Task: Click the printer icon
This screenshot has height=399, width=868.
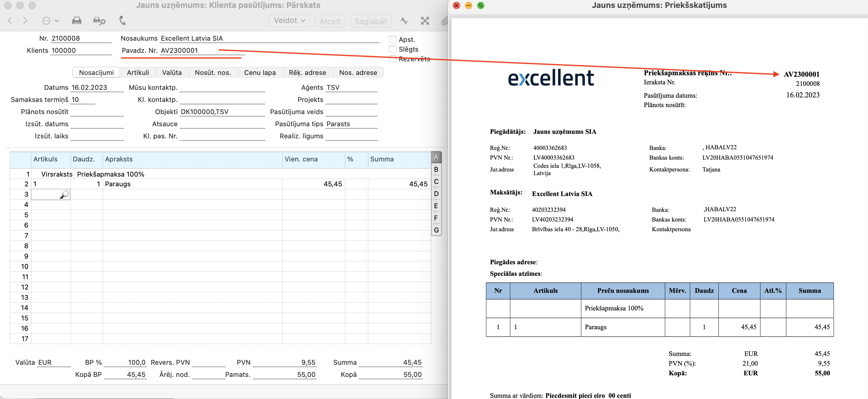Action: point(76,21)
